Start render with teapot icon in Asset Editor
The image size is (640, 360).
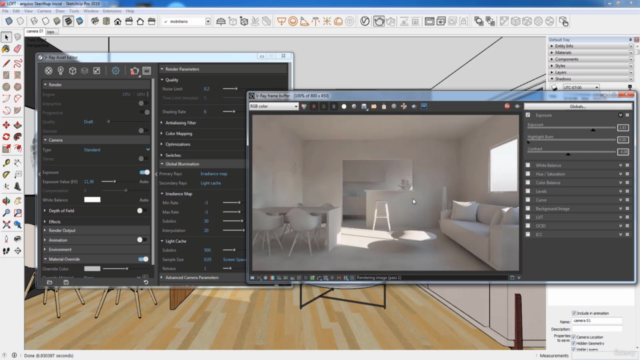coord(134,71)
